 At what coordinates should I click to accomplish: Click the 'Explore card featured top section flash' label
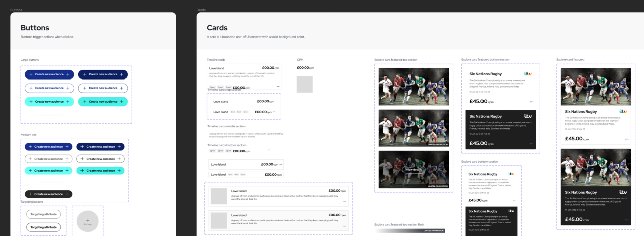coord(399,224)
